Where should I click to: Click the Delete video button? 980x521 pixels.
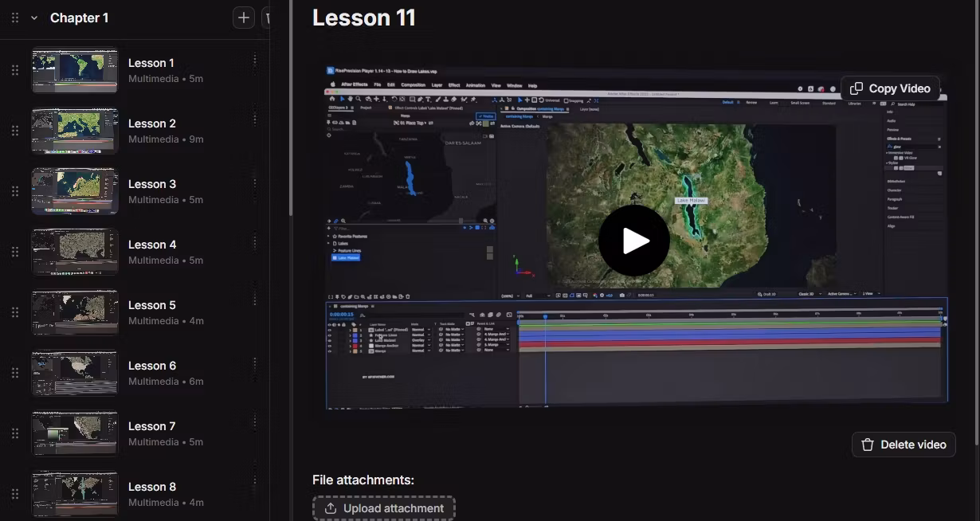point(904,445)
